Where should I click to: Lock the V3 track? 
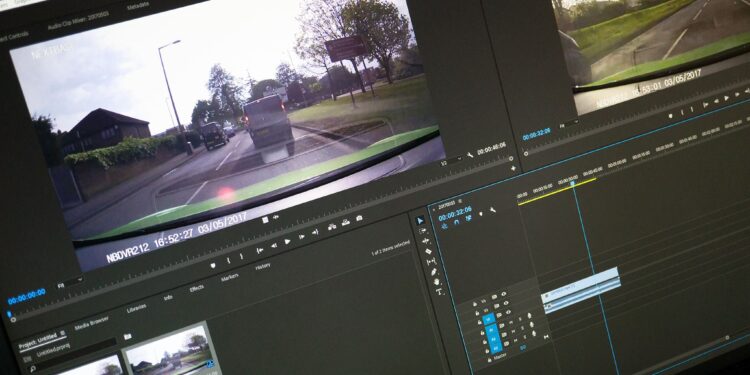click(x=475, y=304)
